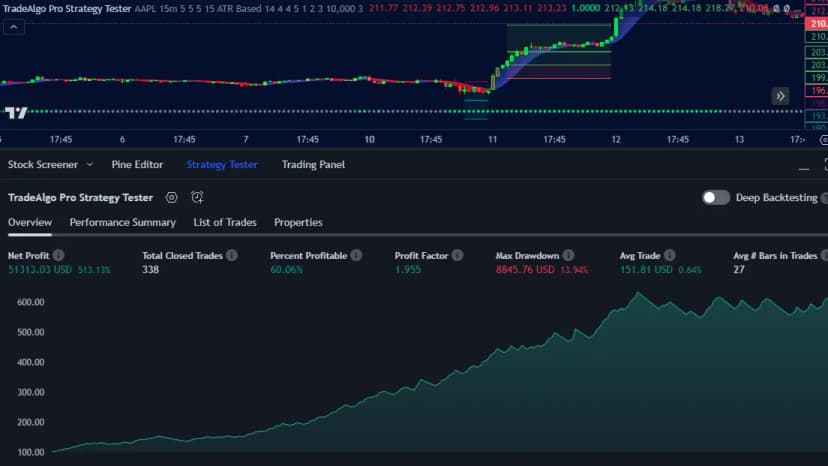Select the Strategy Tester tab
The width and height of the screenshot is (828, 466).
pyautogui.click(x=222, y=164)
